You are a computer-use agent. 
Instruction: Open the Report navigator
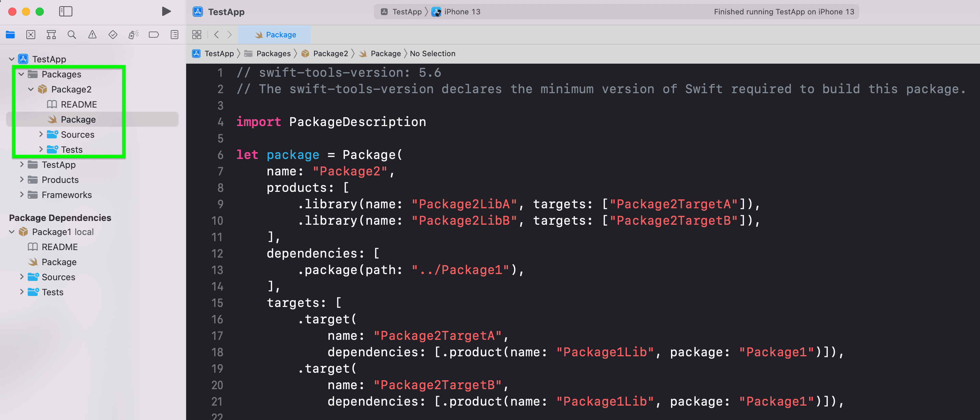174,34
